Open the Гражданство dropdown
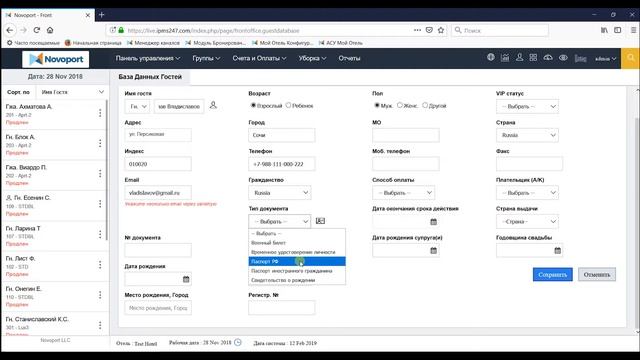Screen dimensions: 640x360 tap(280, 193)
